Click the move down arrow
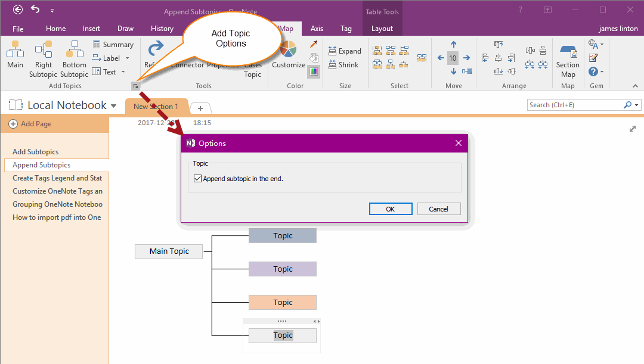Viewport: 644px width, 364px height. pyautogui.click(x=453, y=71)
